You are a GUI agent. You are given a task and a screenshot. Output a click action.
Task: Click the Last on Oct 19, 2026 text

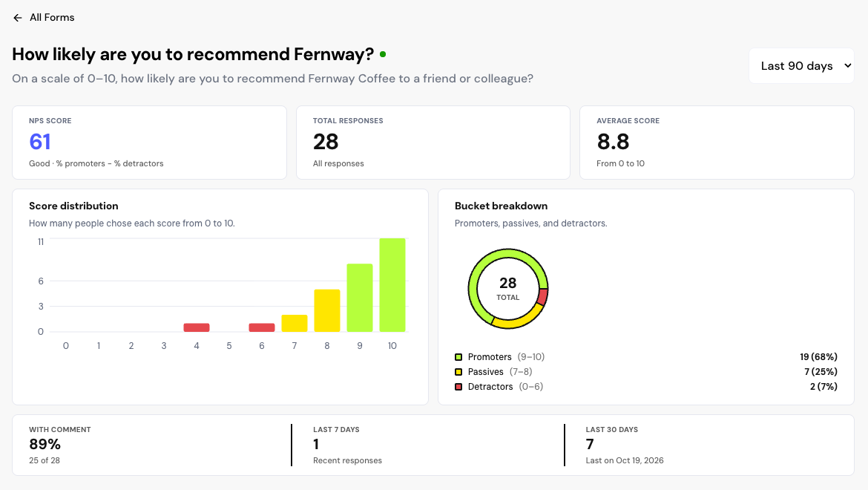[x=625, y=460]
